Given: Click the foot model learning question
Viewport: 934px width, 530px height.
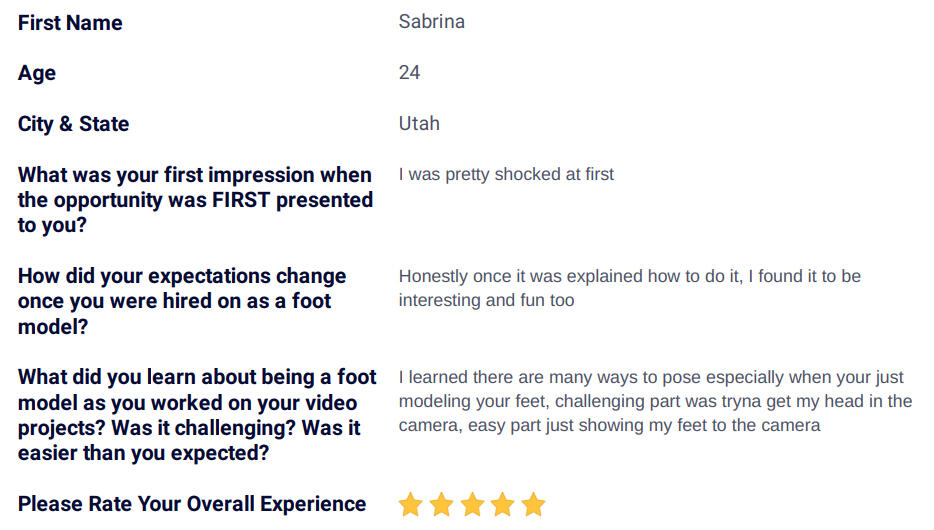Looking at the screenshot, I should [x=197, y=415].
